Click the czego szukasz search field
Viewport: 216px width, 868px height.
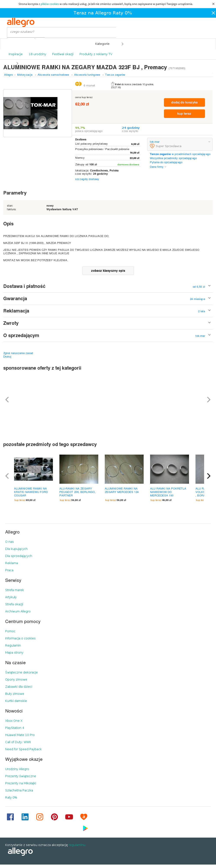[61, 32]
